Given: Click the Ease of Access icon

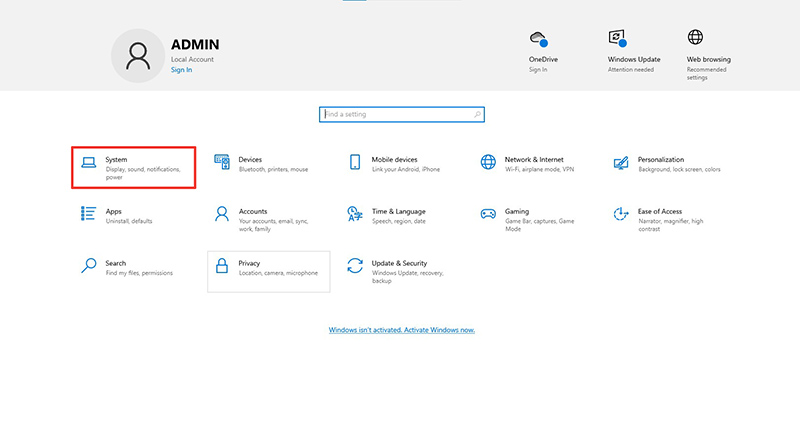Looking at the screenshot, I should [621, 214].
